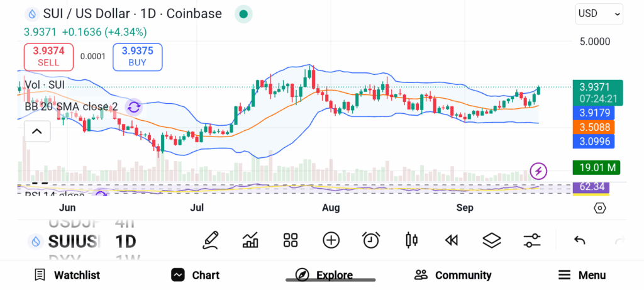This screenshot has width=644, height=290.
Task: Toggle the green market status indicator
Action: pos(243,14)
